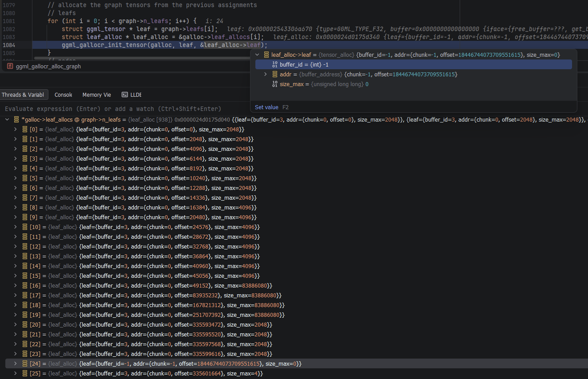Click the struct icon of row [2]

(x=25, y=149)
